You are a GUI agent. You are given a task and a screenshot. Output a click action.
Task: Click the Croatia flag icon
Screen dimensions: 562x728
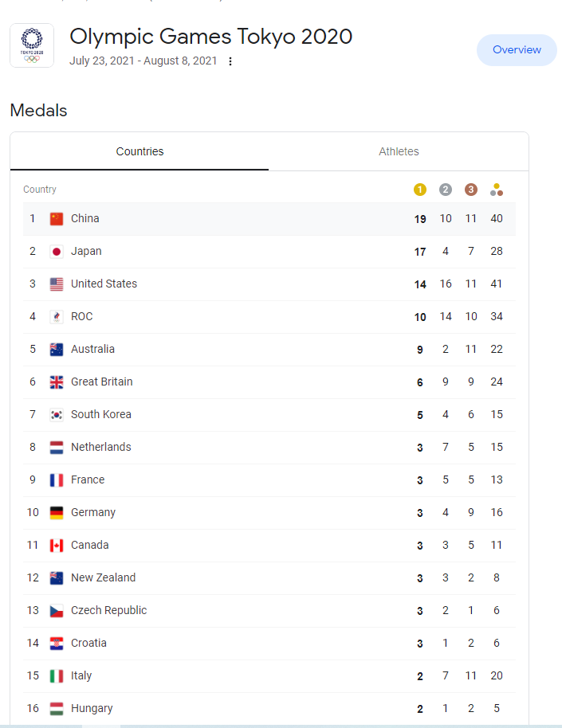point(57,644)
